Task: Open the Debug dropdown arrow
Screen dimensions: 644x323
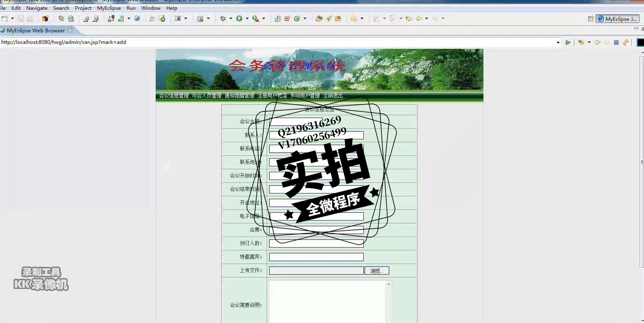Action: 231,18
